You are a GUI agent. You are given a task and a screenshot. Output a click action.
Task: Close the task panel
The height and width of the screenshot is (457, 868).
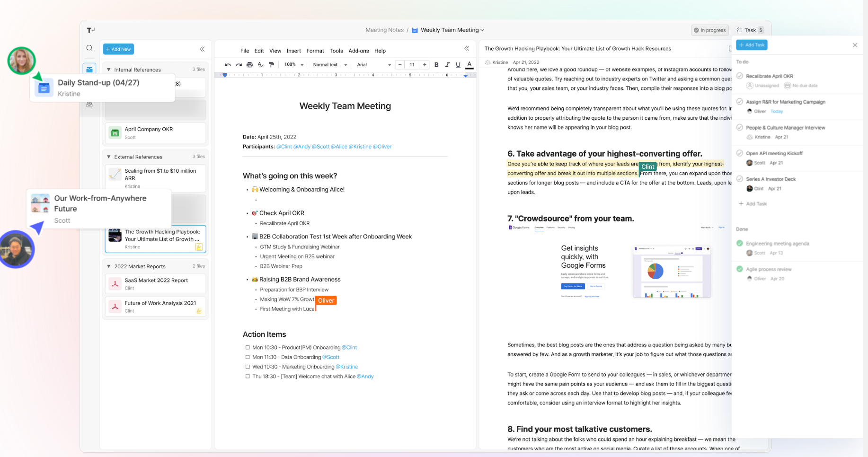pos(855,45)
